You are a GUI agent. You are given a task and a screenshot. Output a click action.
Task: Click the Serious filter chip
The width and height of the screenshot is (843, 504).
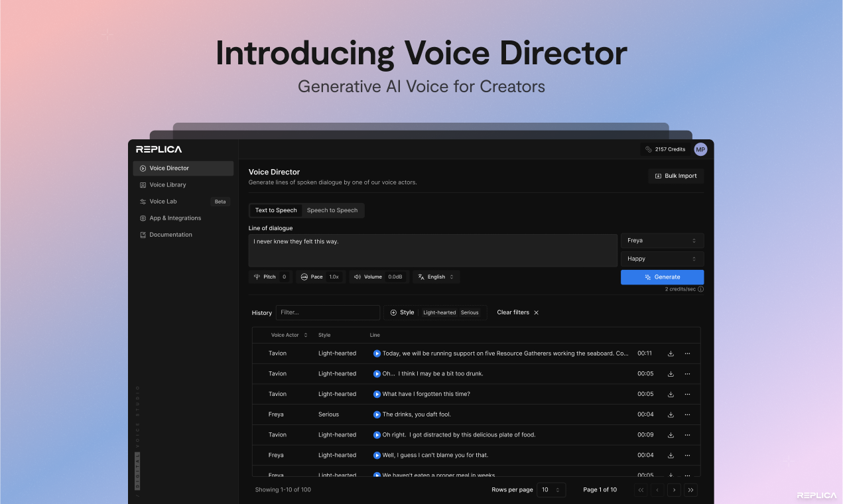click(x=470, y=313)
